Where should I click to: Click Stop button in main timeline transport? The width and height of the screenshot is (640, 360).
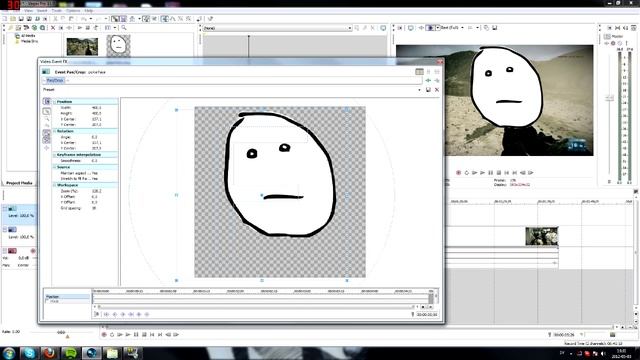[x=144, y=335]
